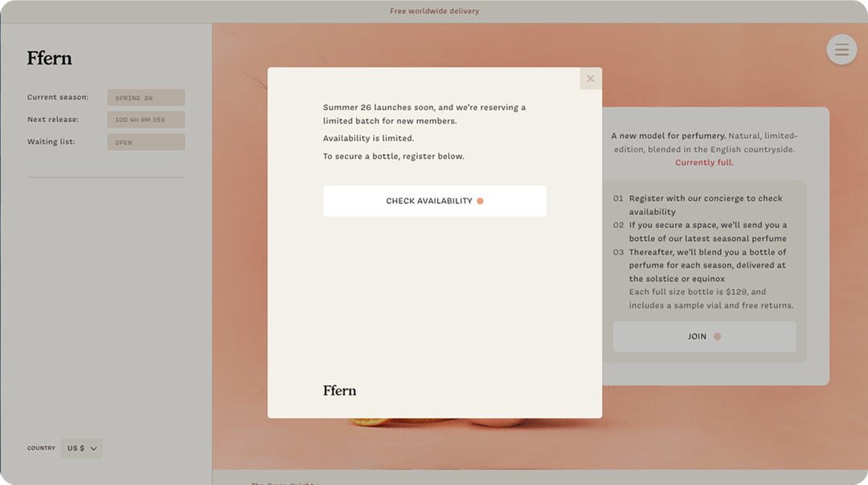Click the COUNTRY label

[x=41, y=448]
